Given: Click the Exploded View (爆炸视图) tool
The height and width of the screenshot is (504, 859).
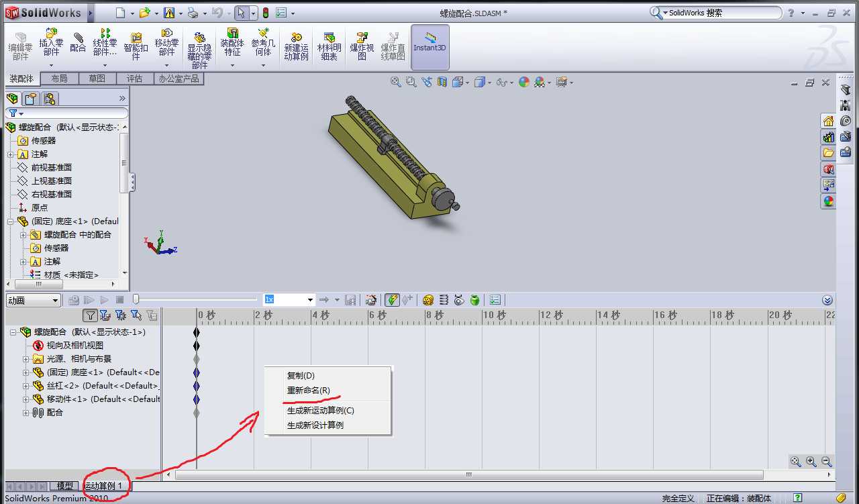Looking at the screenshot, I should (x=362, y=46).
